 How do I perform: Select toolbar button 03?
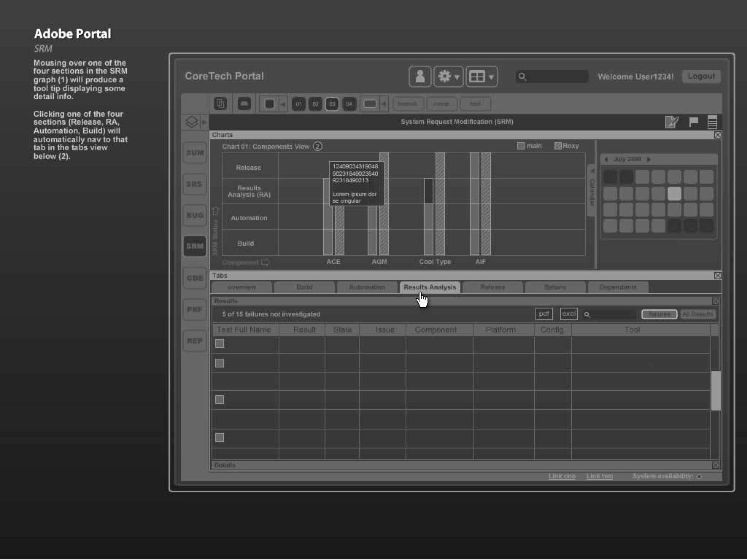(x=332, y=104)
